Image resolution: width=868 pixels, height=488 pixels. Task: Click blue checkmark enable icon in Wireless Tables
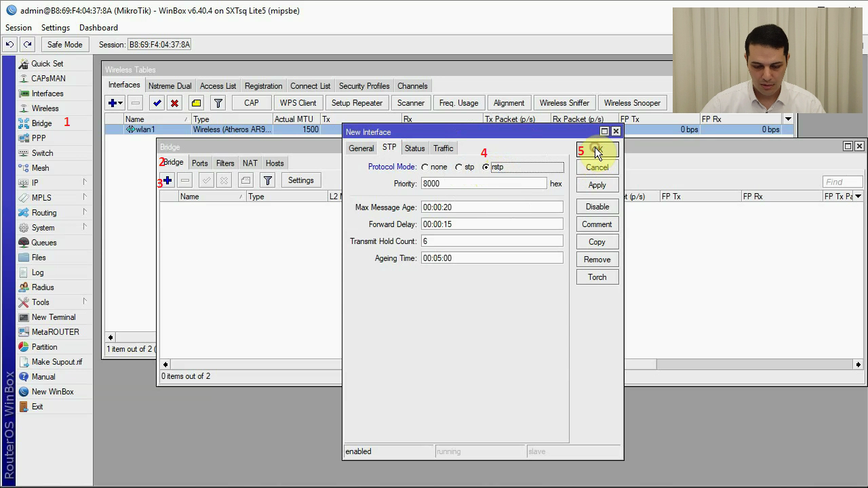coord(157,103)
